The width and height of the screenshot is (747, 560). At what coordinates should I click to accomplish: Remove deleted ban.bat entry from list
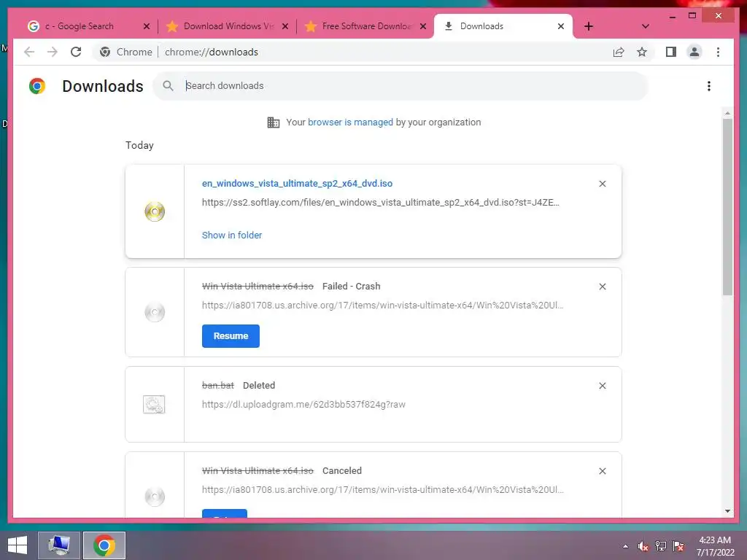point(603,386)
